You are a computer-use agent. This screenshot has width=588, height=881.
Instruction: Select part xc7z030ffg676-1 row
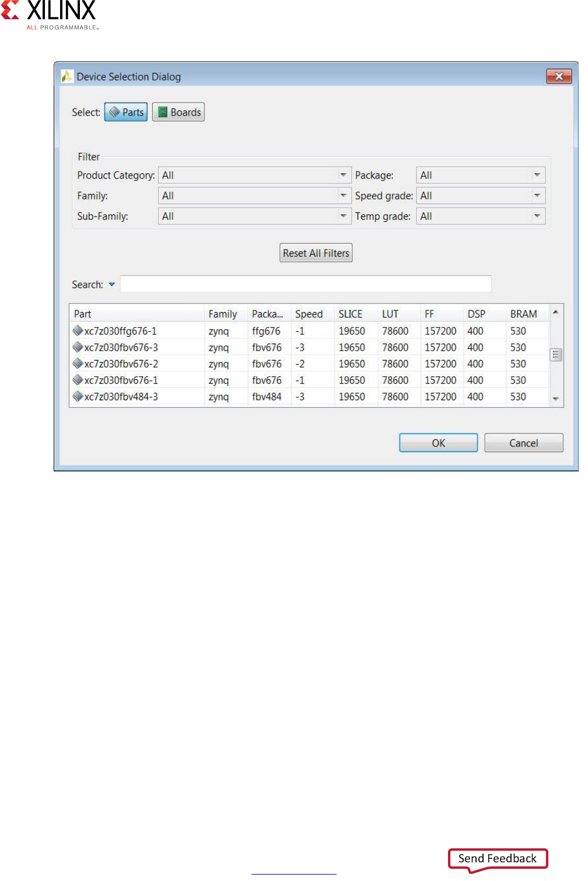(x=309, y=331)
